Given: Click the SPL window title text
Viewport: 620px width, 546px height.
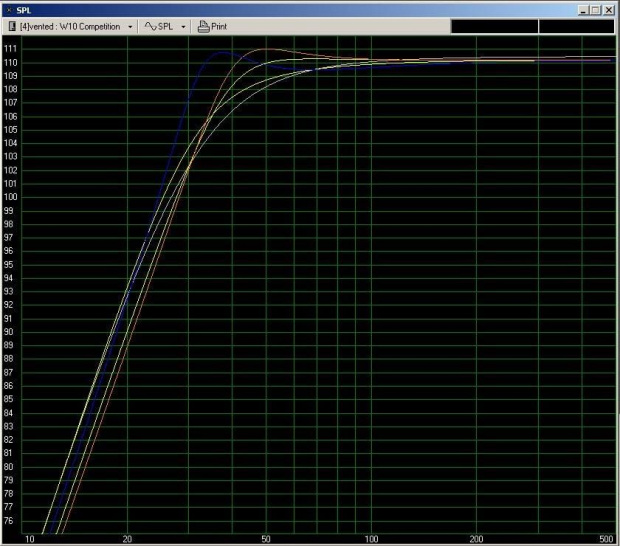Looking at the screenshot, I should point(24,10).
